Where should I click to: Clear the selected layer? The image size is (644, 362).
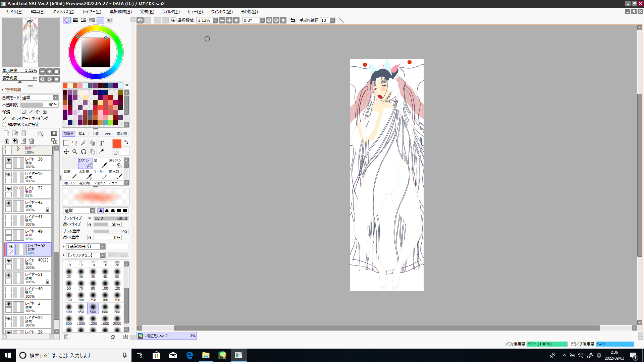point(23,141)
